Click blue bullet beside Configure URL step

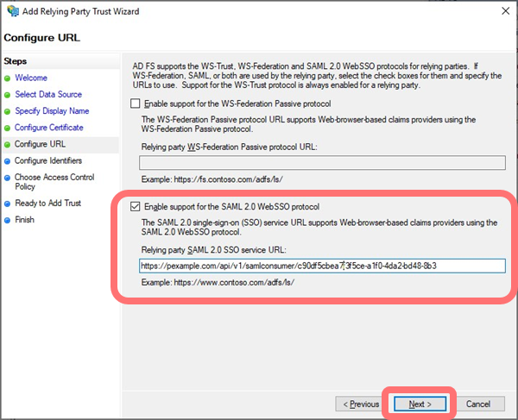(x=8, y=144)
